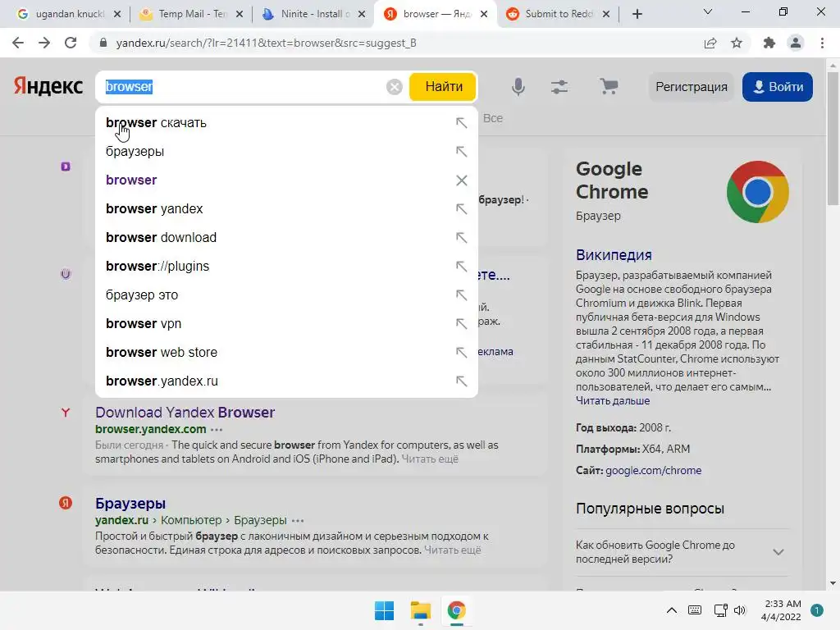840x630 pixels.
Task: Click the browser.yandex.com green URL
Action: 151,429
